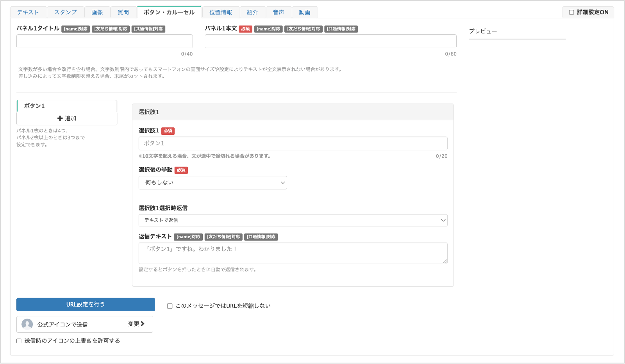
Task: Enable the 詳細設定ON checkbox
Action: (x=571, y=12)
